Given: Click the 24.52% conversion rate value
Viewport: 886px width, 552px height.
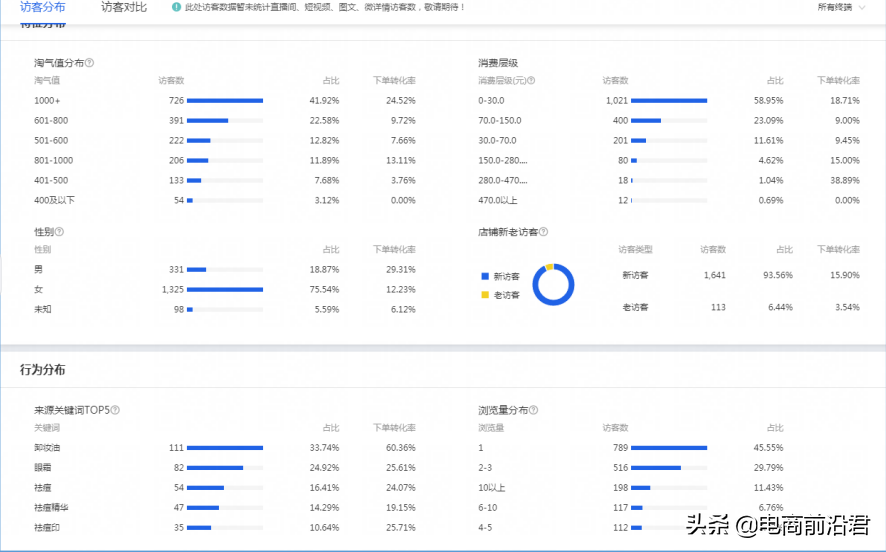Looking at the screenshot, I should (401, 101).
